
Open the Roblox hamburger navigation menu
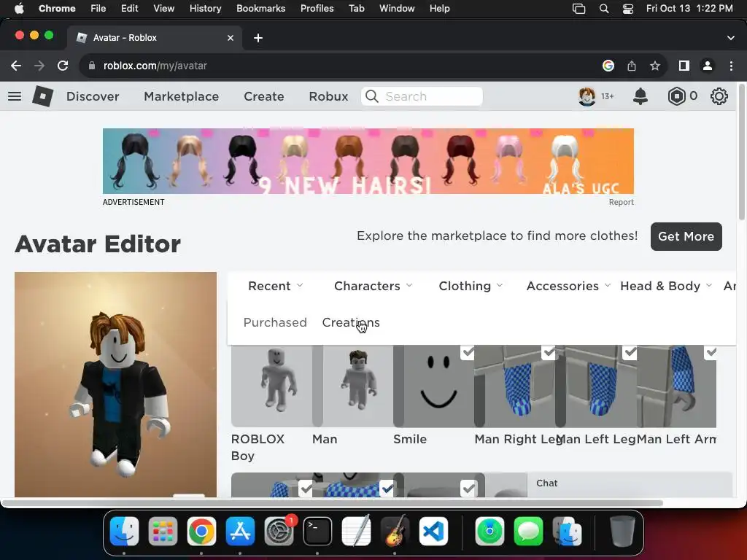pos(15,97)
